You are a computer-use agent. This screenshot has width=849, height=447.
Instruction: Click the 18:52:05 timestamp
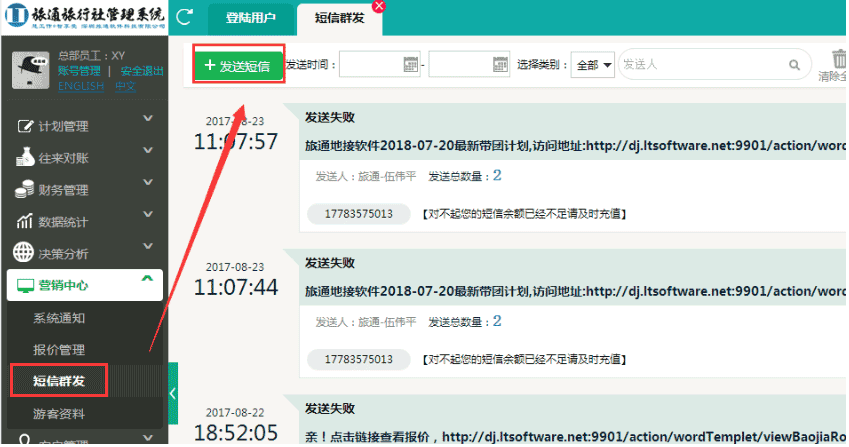236,432
